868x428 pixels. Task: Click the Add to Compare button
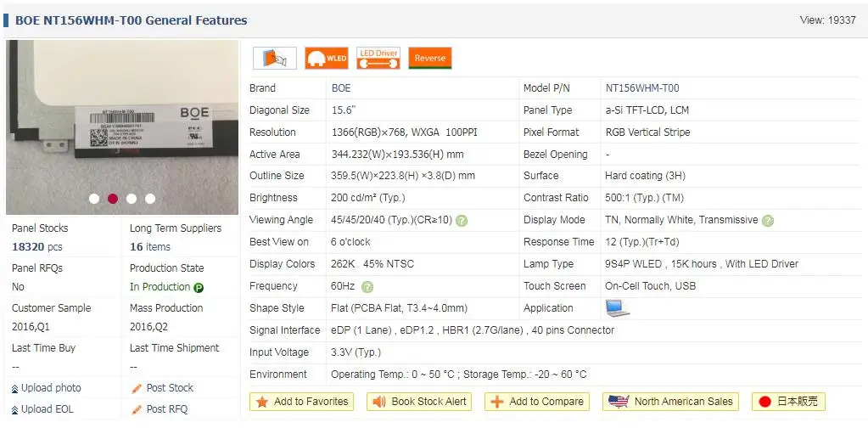(537, 402)
